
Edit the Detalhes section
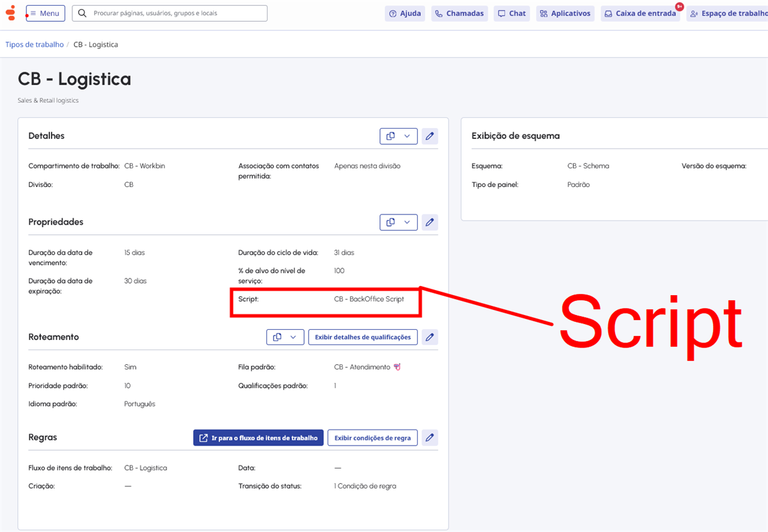pyautogui.click(x=430, y=136)
